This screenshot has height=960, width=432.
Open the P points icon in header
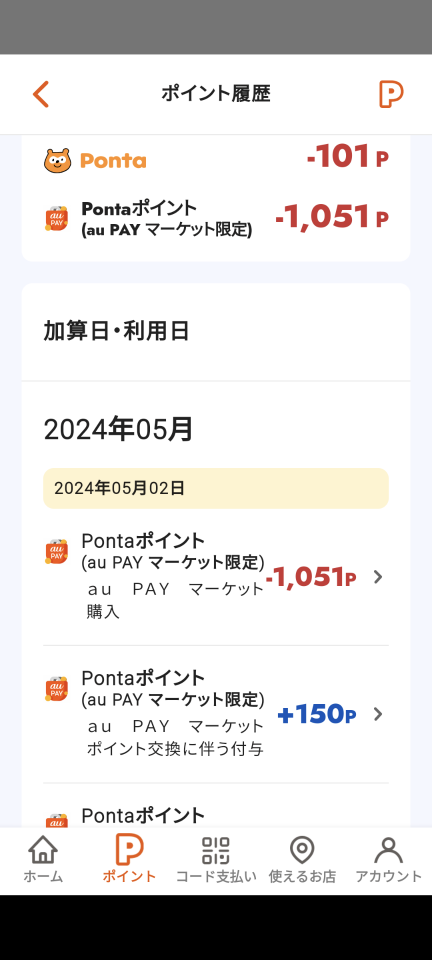(390, 94)
